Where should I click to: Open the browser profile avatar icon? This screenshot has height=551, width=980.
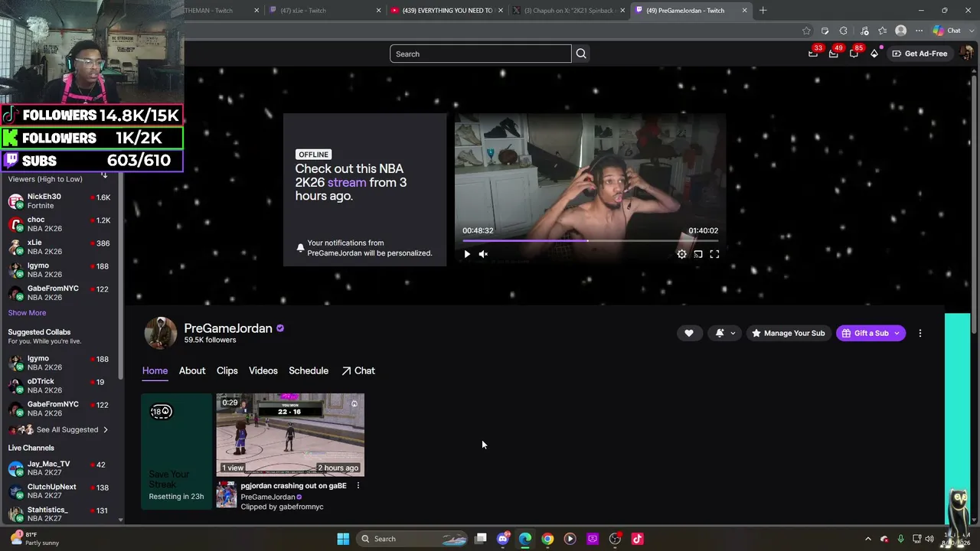click(x=901, y=31)
